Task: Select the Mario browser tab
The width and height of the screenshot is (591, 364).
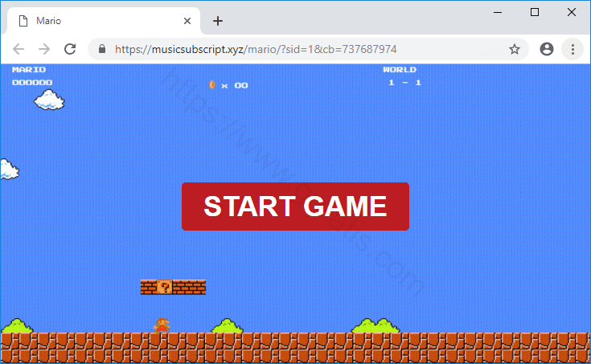Action: pos(96,21)
